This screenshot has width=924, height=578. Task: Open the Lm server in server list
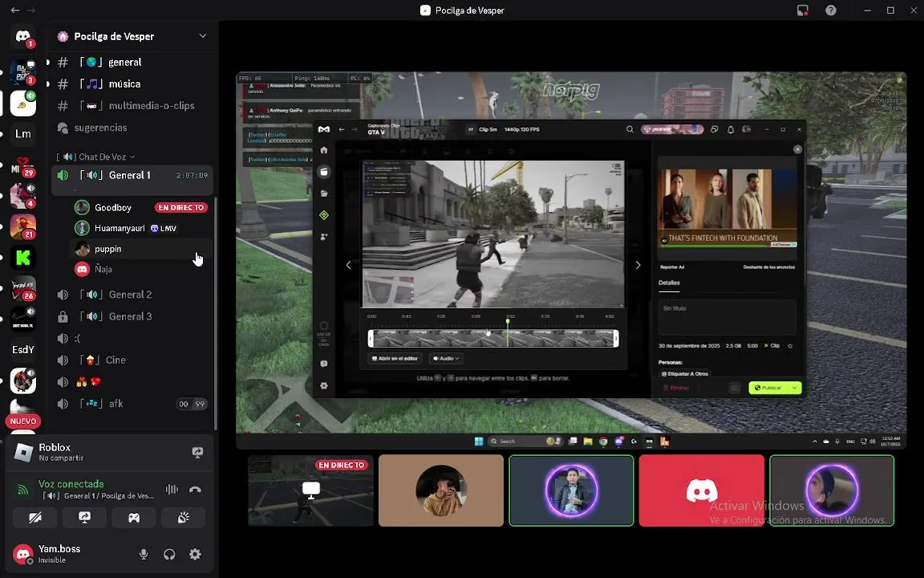[x=23, y=134]
